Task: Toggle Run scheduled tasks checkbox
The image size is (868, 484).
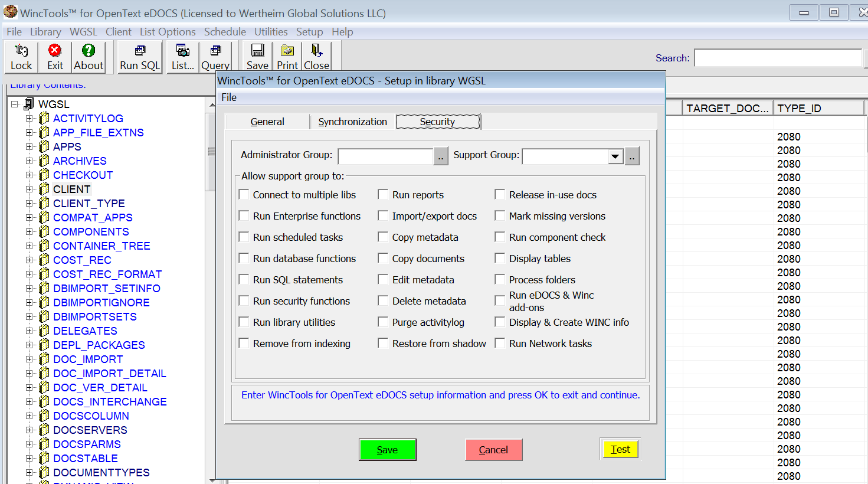Action: [x=244, y=237]
